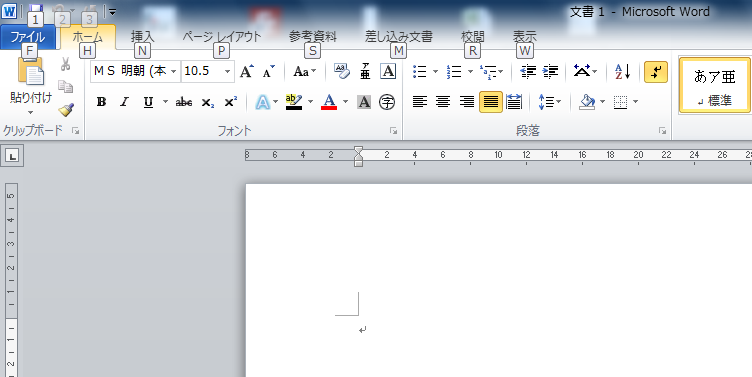Image resolution: width=752 pixels, height=377 pixels.
Task: Click the Phonetic Guide (ruby) icon
Action: pyautogui.click(x=365, y=71)
